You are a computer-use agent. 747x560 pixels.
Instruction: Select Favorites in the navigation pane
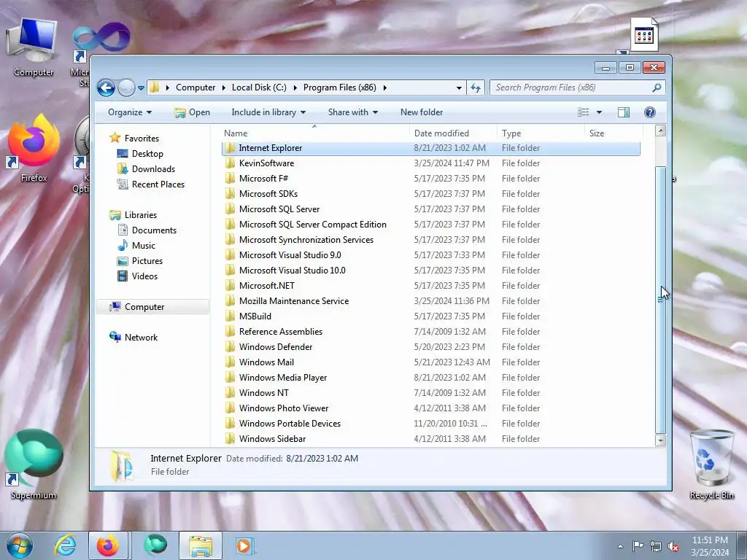tap(142, 139)
